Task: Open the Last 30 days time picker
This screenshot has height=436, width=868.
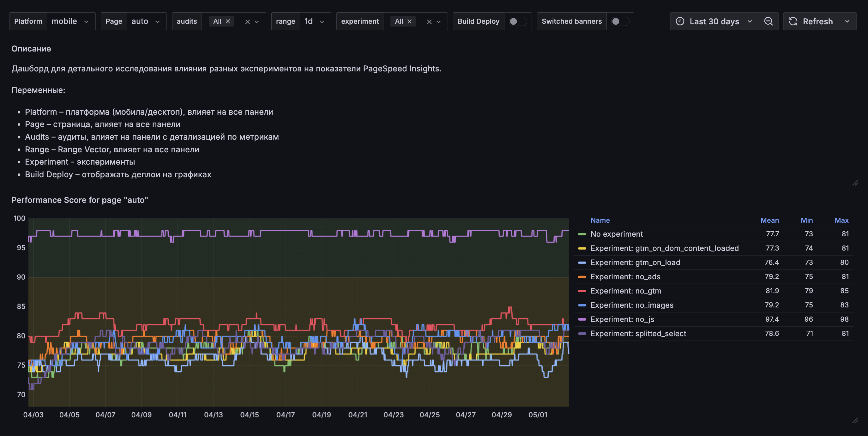Action: tap(714, 21)
